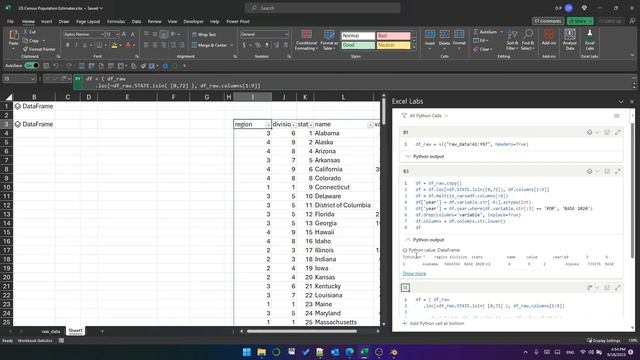Turn off the AutoSave toggle

coord(31,65)
